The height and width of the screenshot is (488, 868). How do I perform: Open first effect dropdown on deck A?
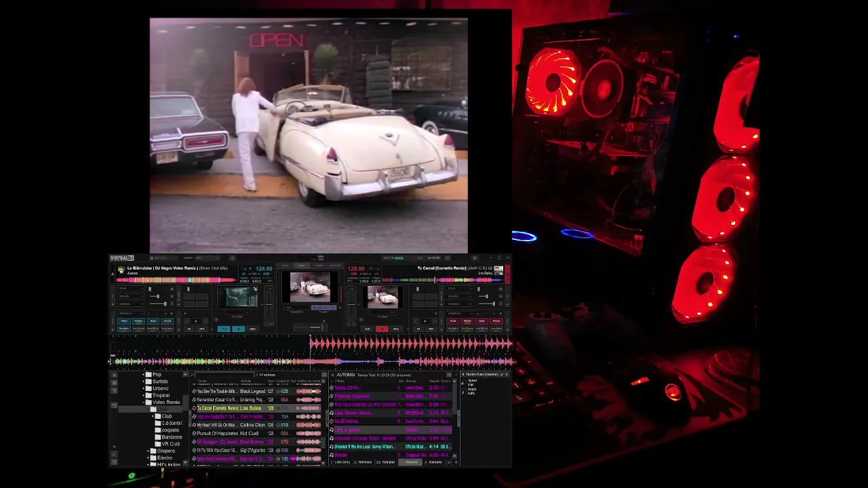[132, 288]
